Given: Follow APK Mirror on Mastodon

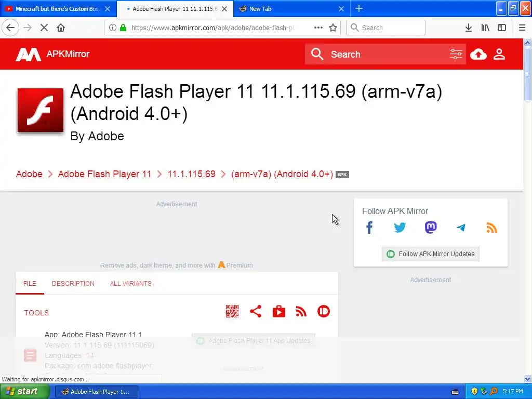Looking at the screenshot, I should coord(431,228).
